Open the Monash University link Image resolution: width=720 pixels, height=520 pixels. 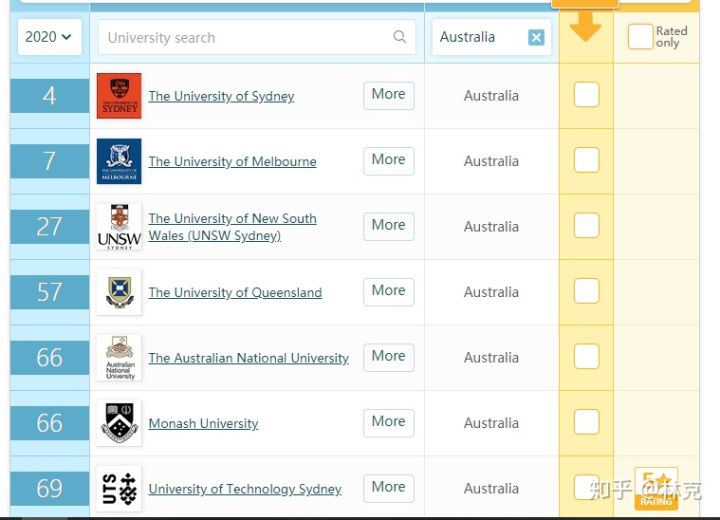203,423
